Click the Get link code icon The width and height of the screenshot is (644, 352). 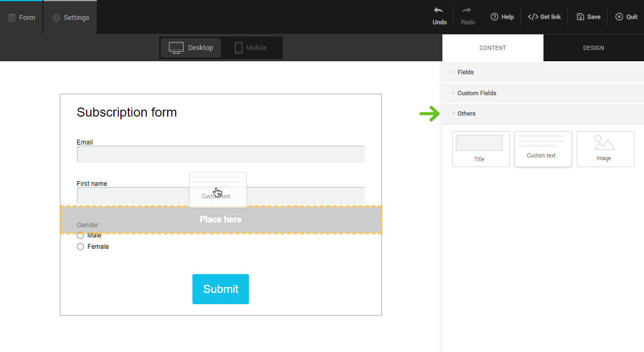[x=533, y=17]
